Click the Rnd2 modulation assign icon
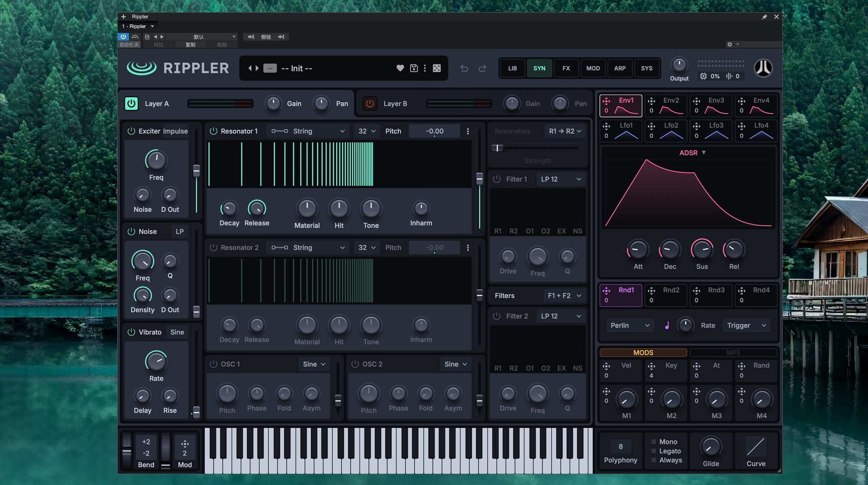 (x=651, y=290)
